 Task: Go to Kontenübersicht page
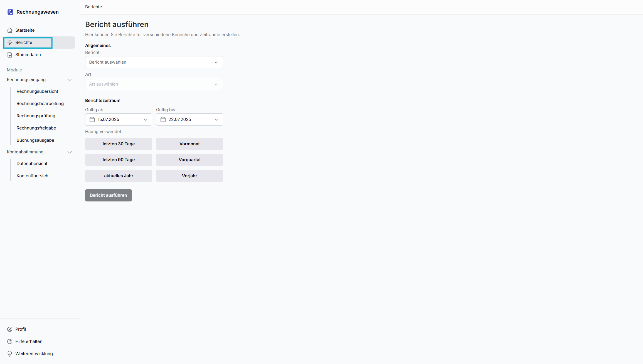33,176
